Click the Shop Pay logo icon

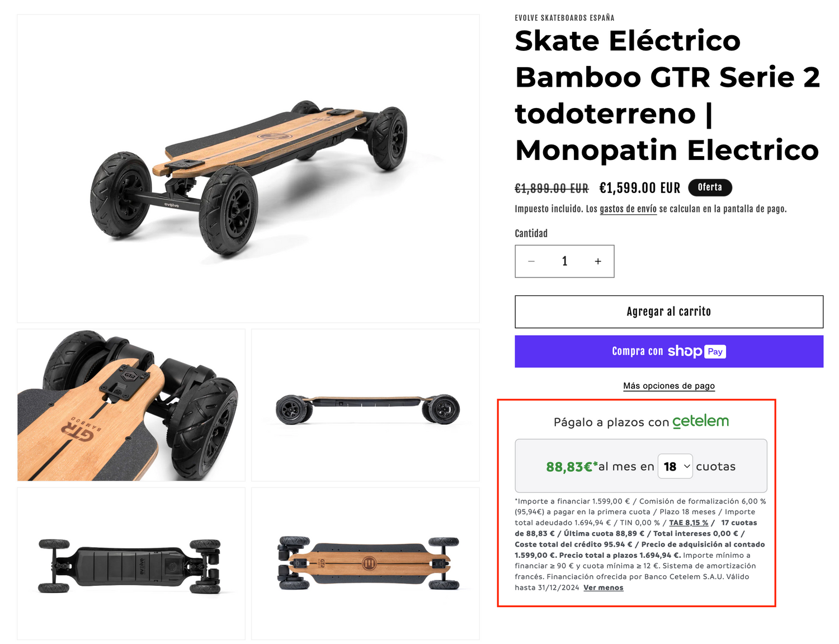[x=696, y=351]
